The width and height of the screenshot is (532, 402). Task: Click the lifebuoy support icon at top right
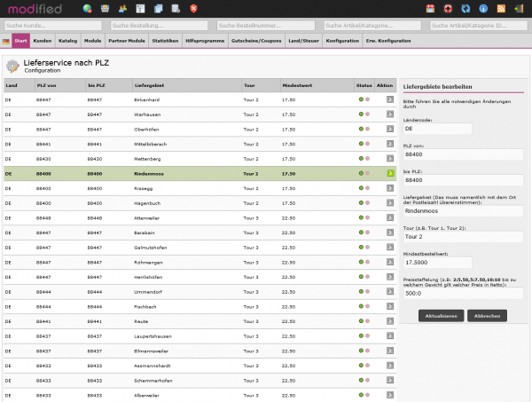pos(449,9)
